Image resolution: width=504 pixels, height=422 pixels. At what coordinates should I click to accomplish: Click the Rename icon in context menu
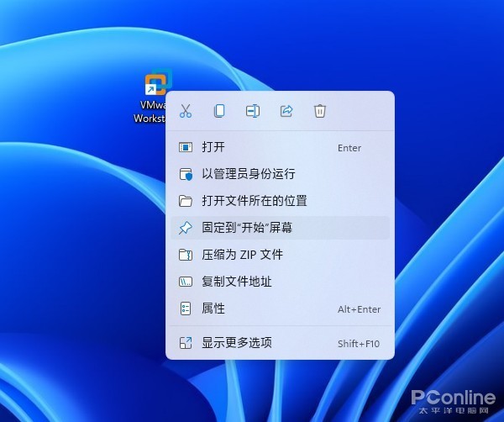pyautogui.click(x=253, y=111)
